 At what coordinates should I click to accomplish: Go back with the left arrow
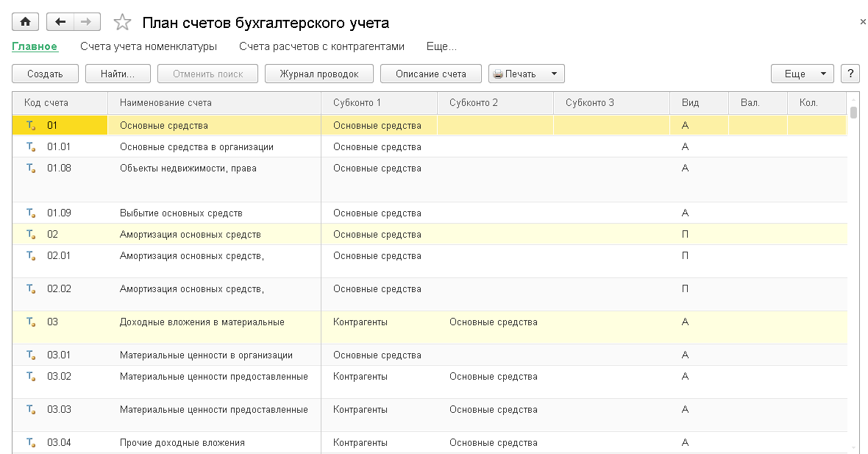pyautogui.click(x=60, y=22)
